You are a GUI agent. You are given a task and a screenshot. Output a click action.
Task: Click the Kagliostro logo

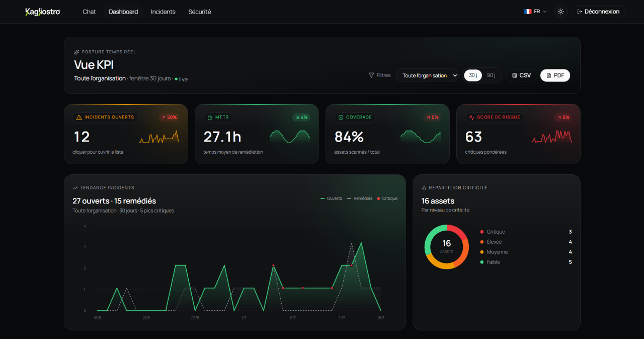(43, 12)
